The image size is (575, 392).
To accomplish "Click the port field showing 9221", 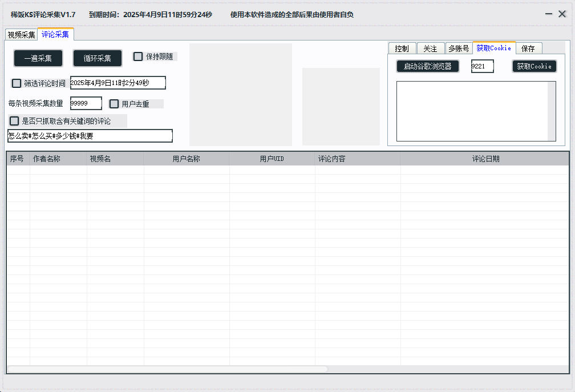I will 482,66.
